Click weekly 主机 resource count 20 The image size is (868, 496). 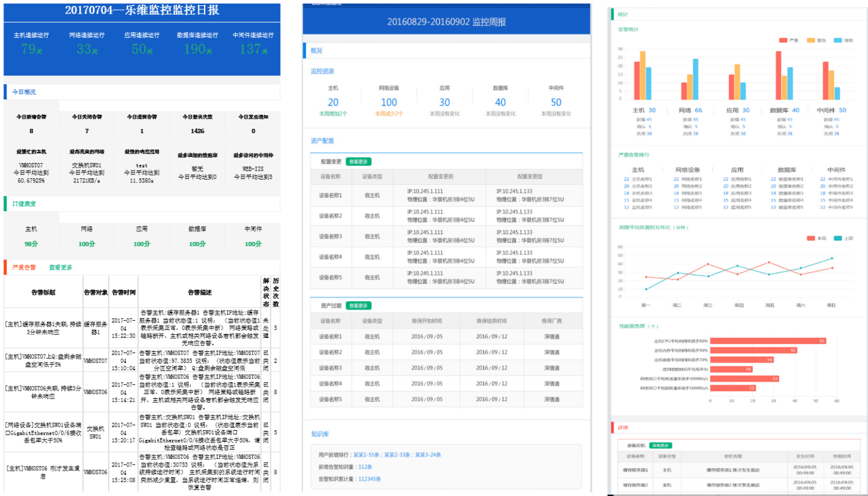click(x=333, y=102)
